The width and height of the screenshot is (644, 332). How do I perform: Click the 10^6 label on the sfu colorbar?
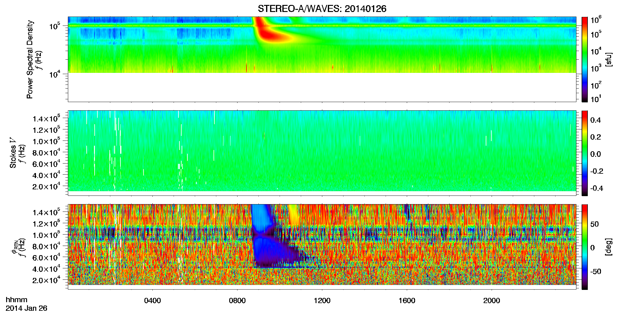coord(596,20)
